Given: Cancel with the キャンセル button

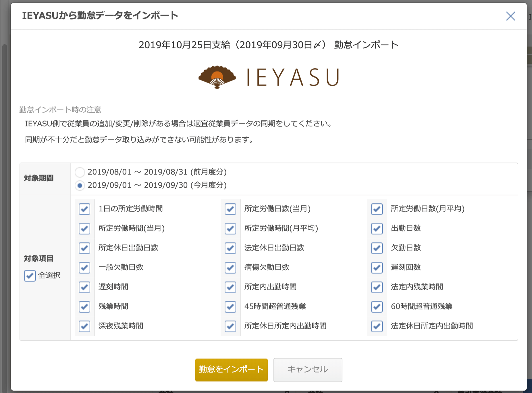Looking at the screenshot, I should [308, 370].
